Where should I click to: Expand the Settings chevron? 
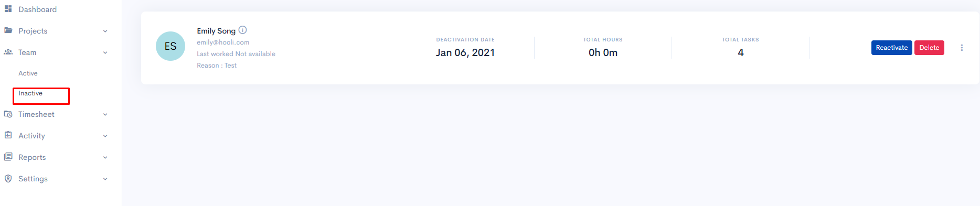[105, 179]
